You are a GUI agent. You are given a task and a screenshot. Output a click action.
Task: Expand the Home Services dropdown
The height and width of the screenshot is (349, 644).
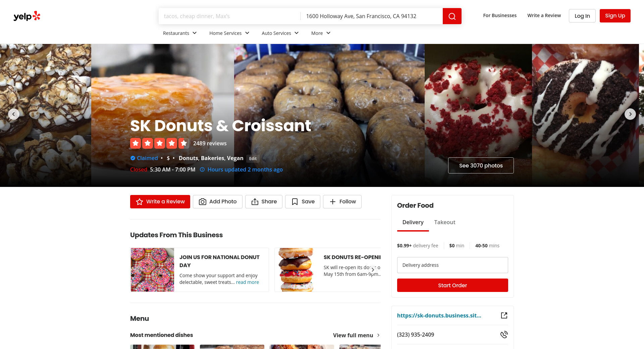tap(229, 33)
